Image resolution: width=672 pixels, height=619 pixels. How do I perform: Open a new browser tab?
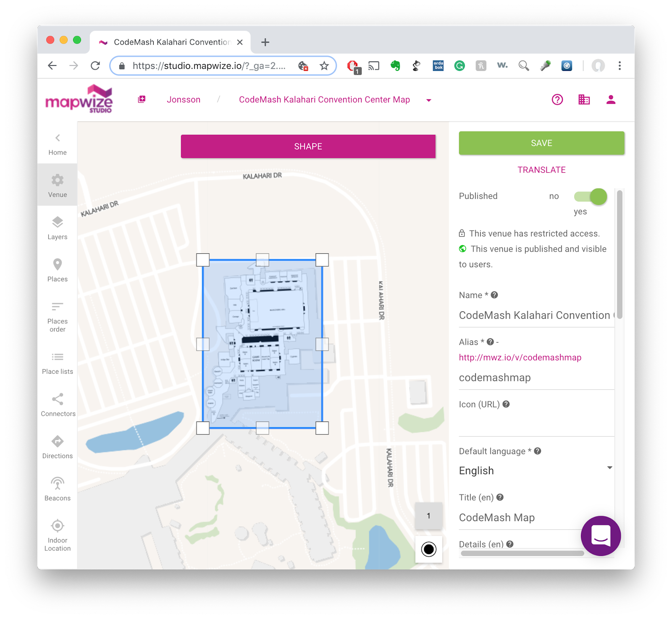click(265, 42)
